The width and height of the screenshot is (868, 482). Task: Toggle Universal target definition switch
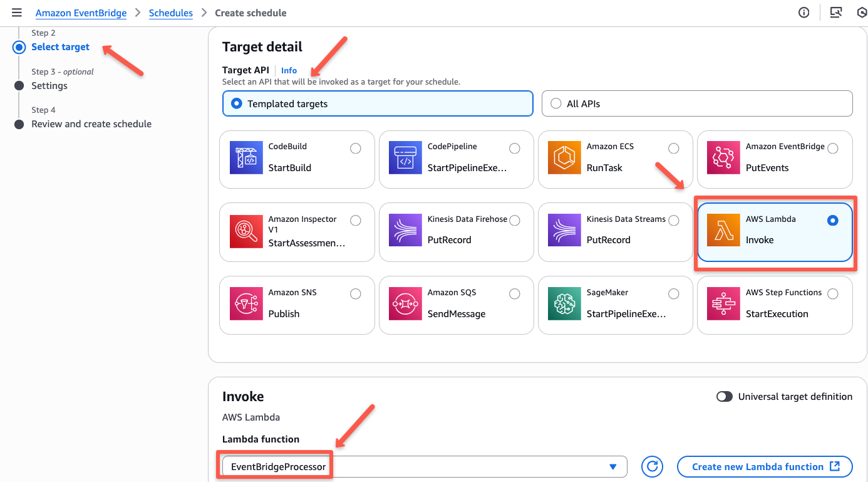click(725, 397)
